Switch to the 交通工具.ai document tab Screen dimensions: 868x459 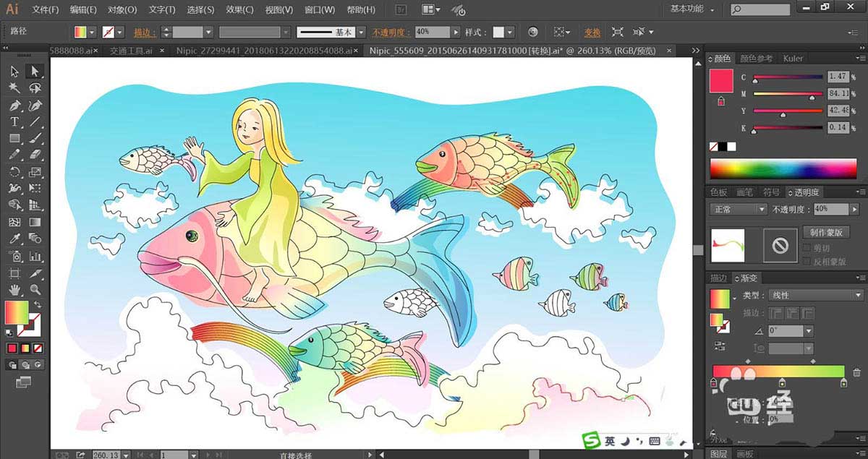131,51
